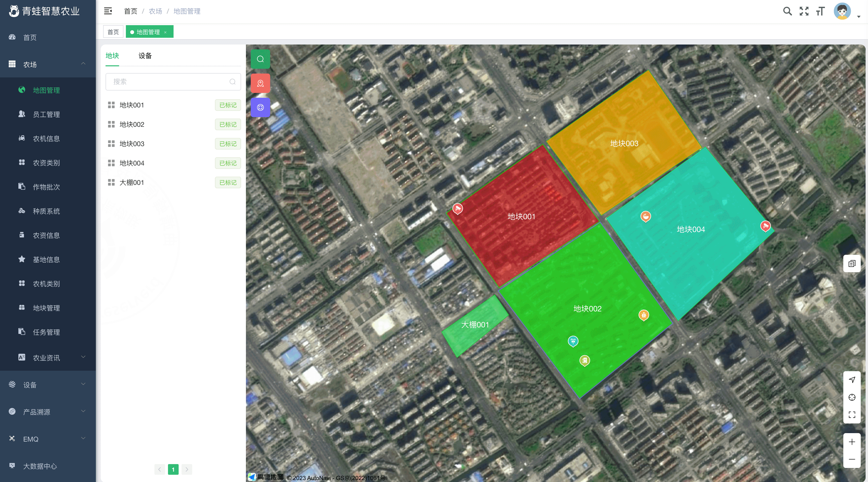This screenshot has height=482, width=868.
Task: Click the green map search button
Action: [x=260, y=59]
